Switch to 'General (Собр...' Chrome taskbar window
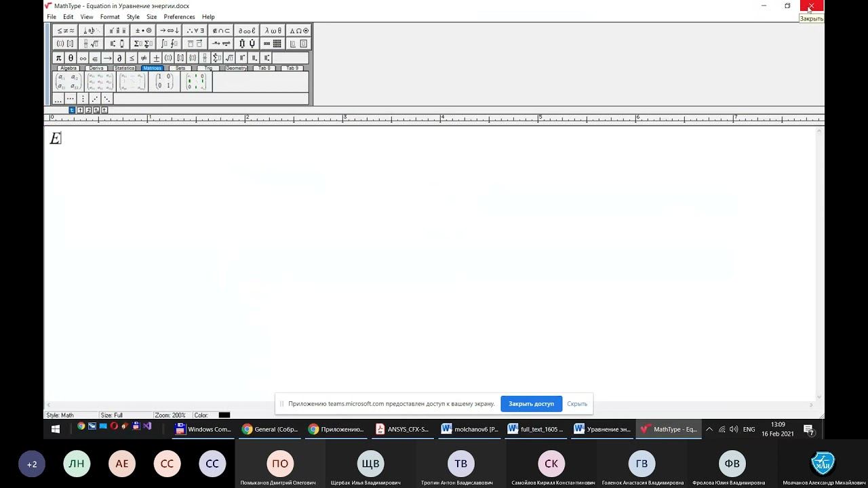The height and width of the screenshot is (488, 868). pos(270,429)
